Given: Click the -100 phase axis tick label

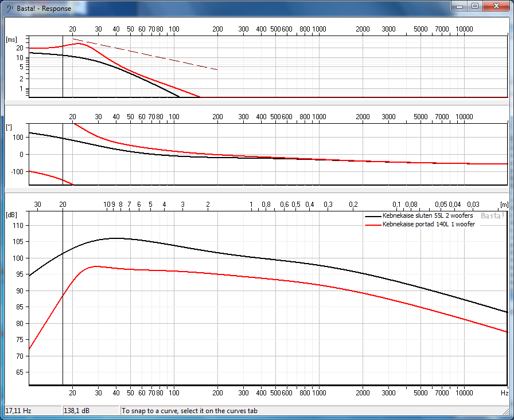Looking at the screenshot, I should tap(17, 171).
